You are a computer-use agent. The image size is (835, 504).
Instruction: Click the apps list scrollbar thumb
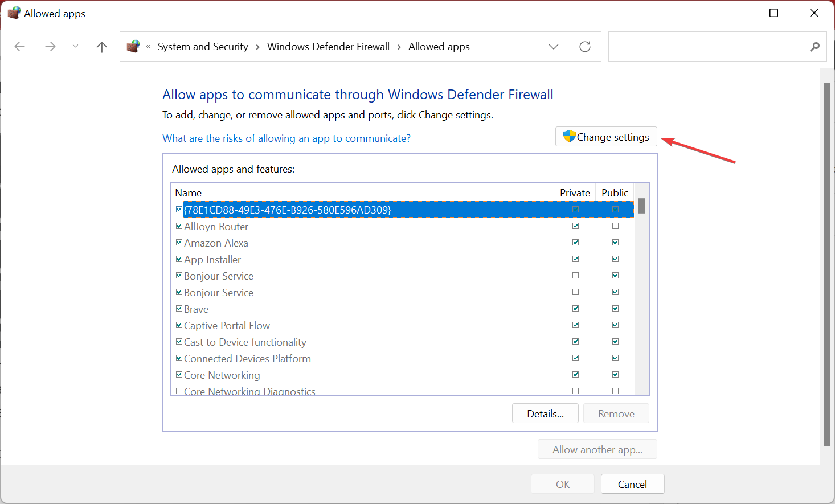[x=641, y=206]
